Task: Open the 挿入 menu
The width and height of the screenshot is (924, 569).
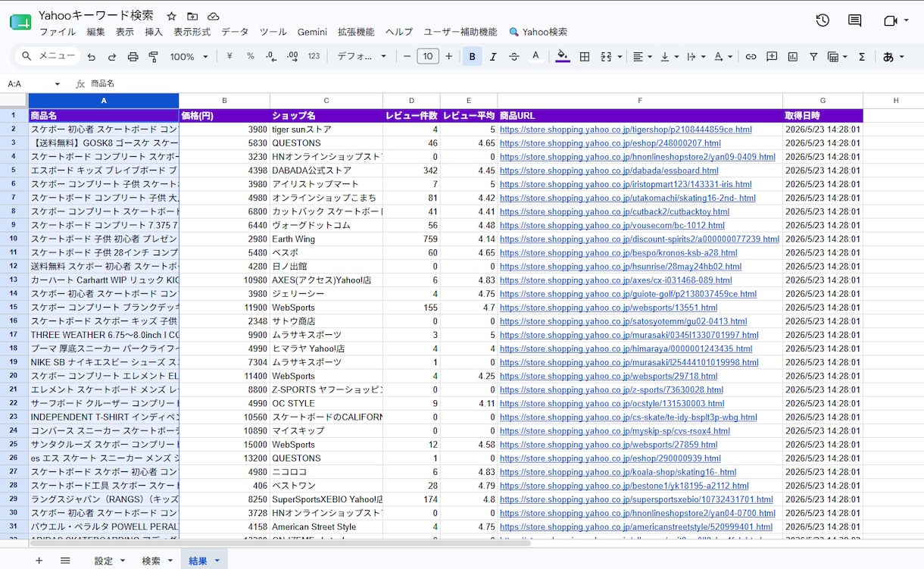Action: tap(154, 32)
